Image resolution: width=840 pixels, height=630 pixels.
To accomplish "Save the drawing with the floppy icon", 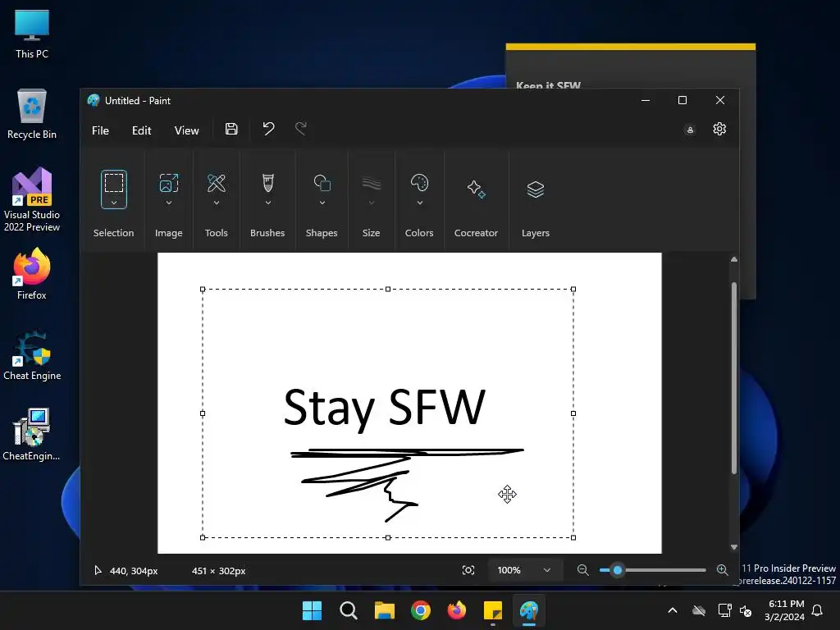I will 231,129.
